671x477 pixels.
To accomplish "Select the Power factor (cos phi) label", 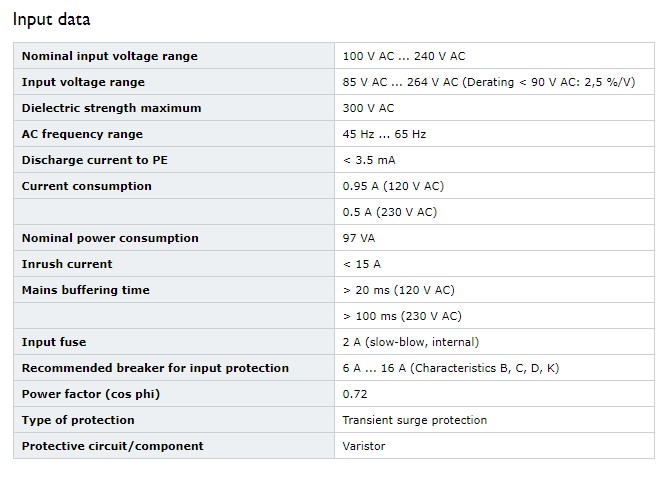I will pyautogui.click(x=91, y=394).
